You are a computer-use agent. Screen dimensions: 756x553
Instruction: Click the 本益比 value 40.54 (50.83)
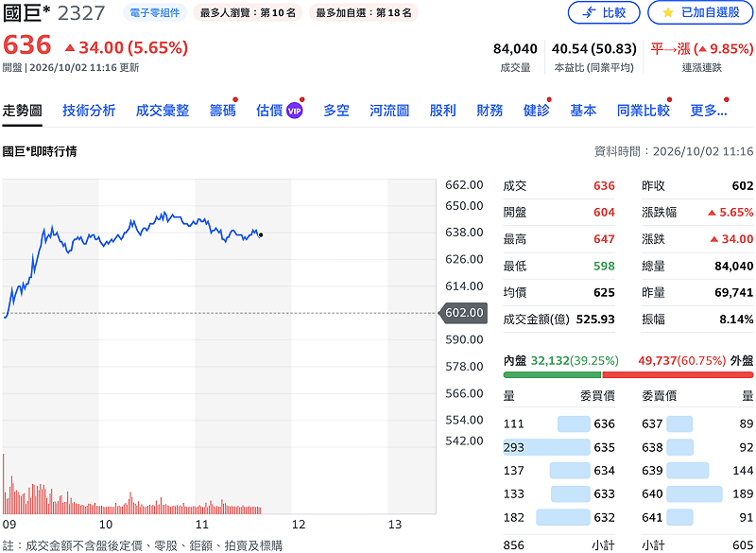[x=594, y=49]
